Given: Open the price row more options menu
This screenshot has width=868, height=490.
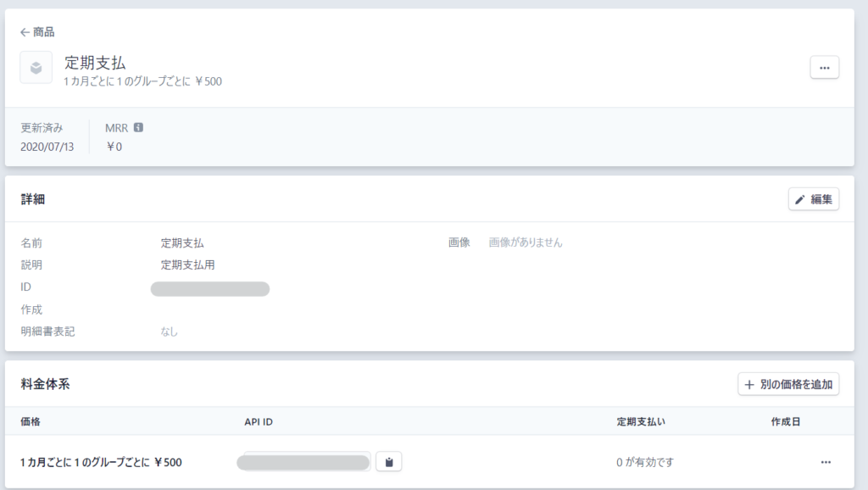Looking at the screenshot, I should pyautogui.click(x=826, y=462).
